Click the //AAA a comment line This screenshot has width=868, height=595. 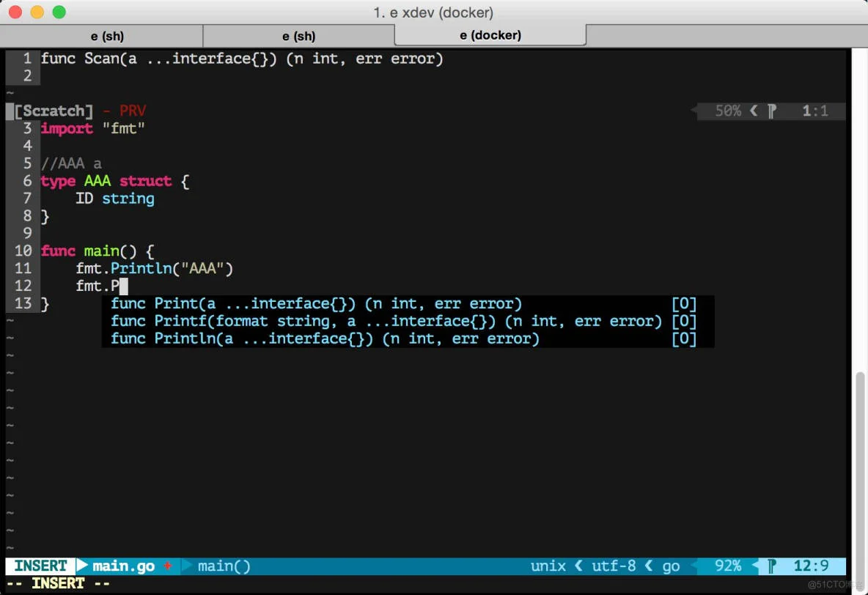click(x=71, y=163)
